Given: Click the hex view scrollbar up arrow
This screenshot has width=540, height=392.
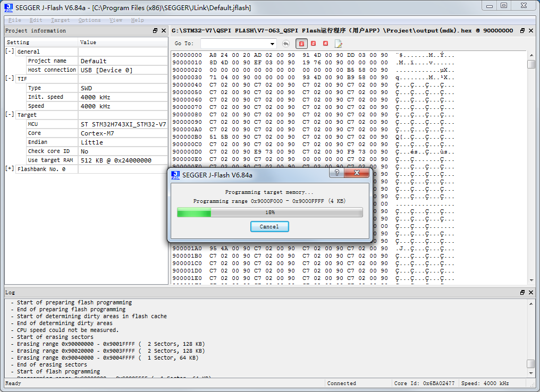Looking at the screenshot, I should (x=531, y=55).
